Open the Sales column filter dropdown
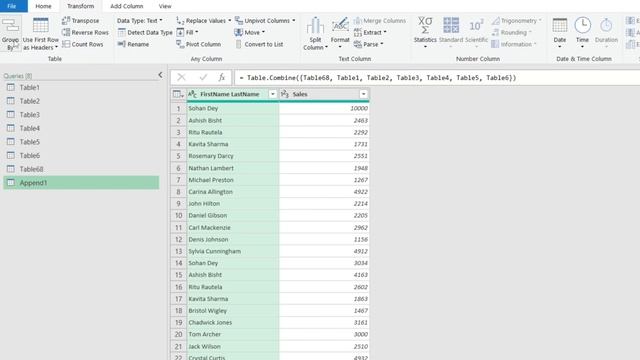Screen dimensions: 640x360 (x=363, y=94)
